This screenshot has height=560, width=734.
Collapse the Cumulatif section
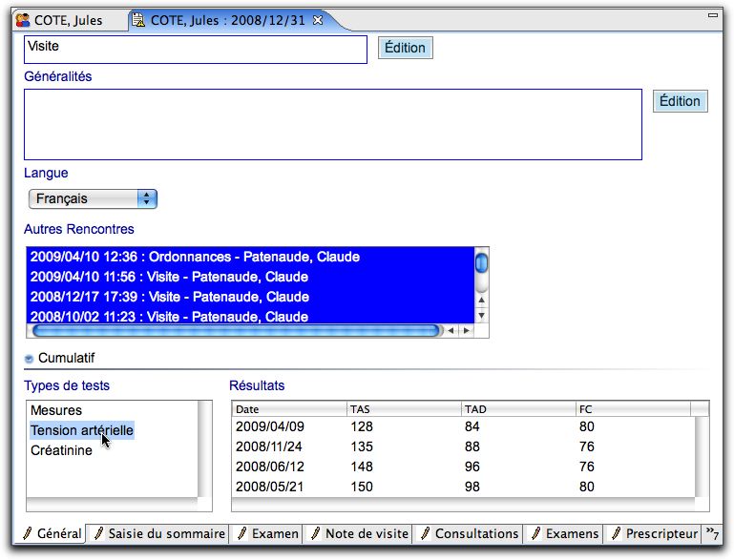coord(29,359)
